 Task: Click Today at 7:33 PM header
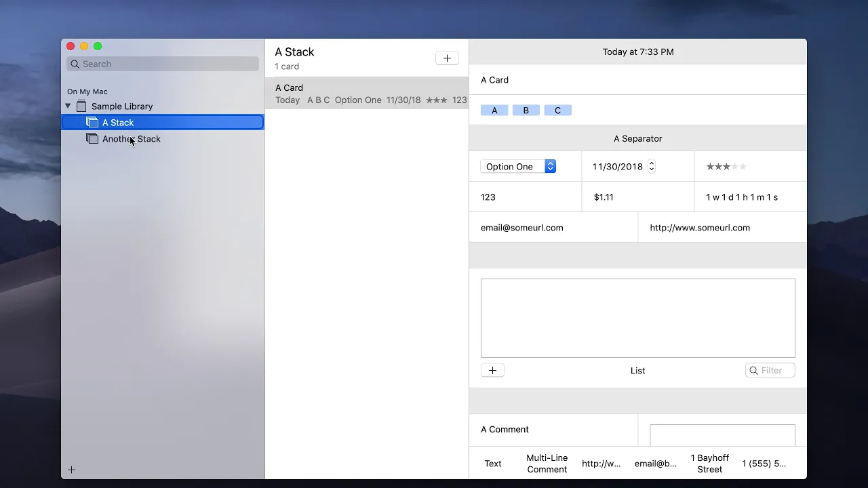(x=638, y=52)
